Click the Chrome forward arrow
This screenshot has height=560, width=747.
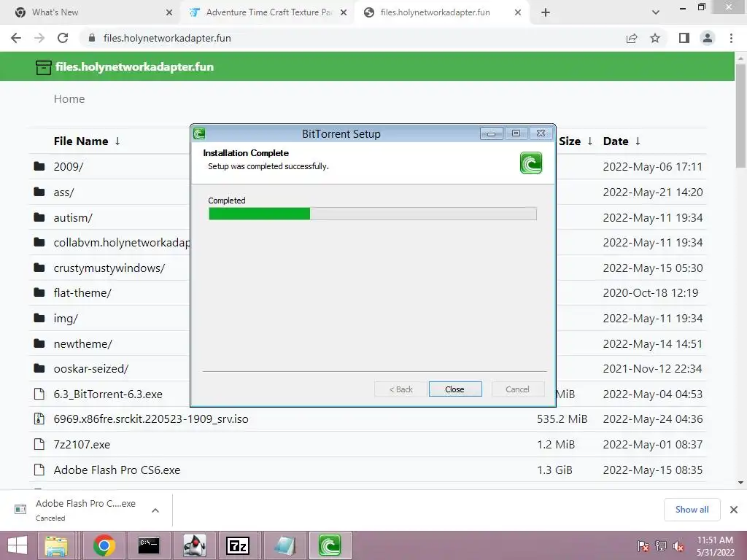tap(39, 38)
